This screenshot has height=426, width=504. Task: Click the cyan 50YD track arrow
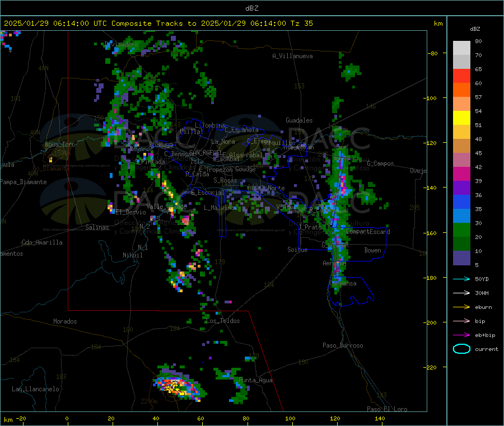(x=461, y=279)
